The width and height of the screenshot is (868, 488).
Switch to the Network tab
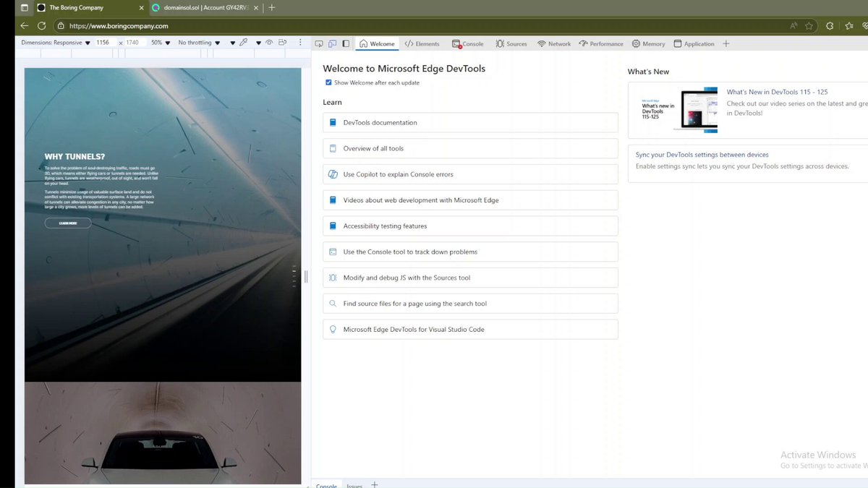tap(554, 43)
